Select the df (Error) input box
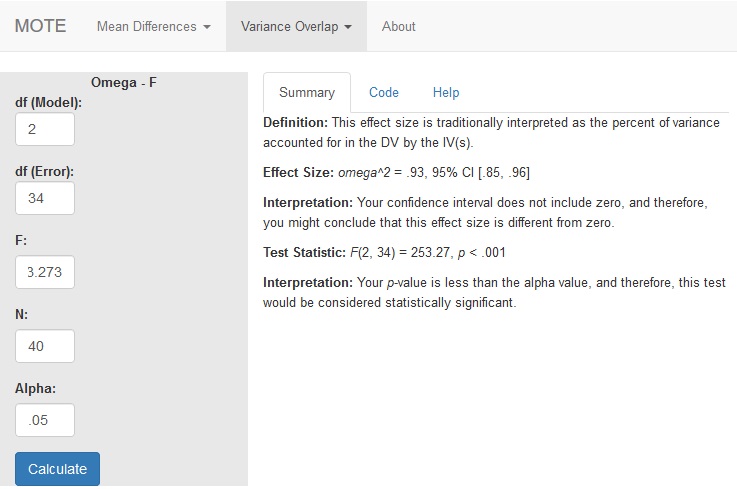The image size is (737, 489). (45, 198)
